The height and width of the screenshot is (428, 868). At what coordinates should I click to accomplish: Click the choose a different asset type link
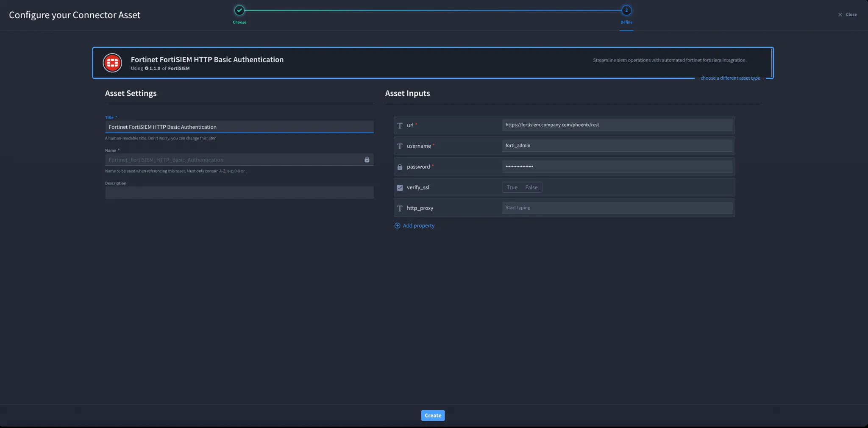(x=730, y=78)
